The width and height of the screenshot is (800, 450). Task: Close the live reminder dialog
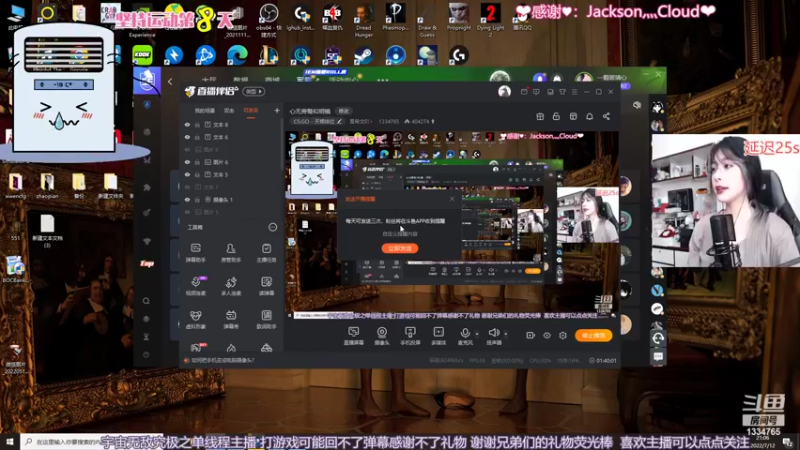(x=452, y=199)
